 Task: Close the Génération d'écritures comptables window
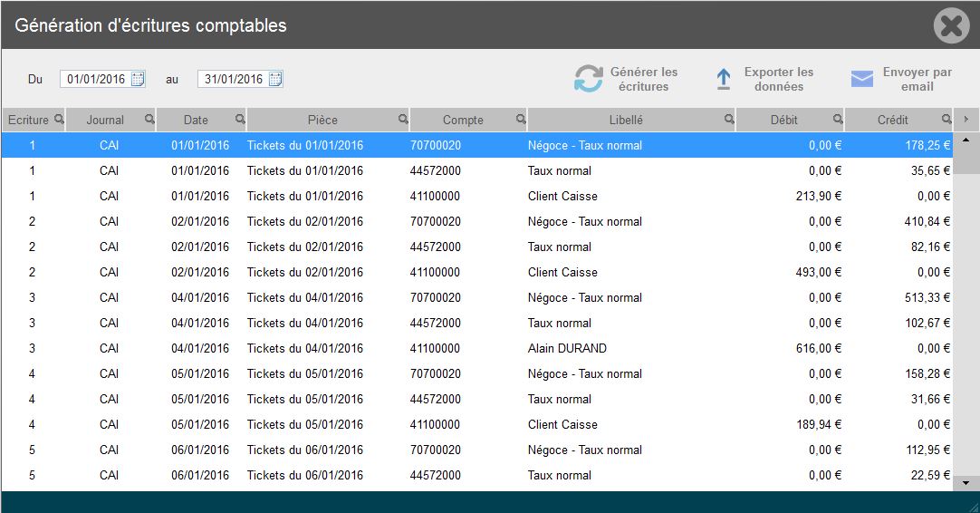click(951, 25)
